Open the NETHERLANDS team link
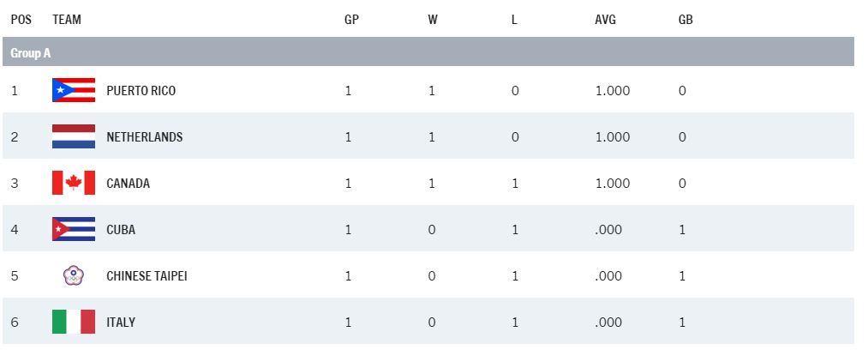The image size is (868, 362). click(x=144, y=136)
